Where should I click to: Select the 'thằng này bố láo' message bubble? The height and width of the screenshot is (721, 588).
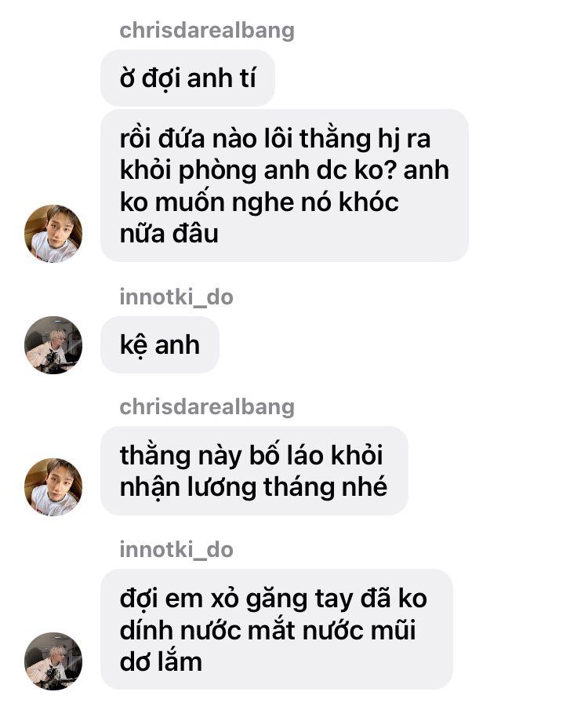254,471
